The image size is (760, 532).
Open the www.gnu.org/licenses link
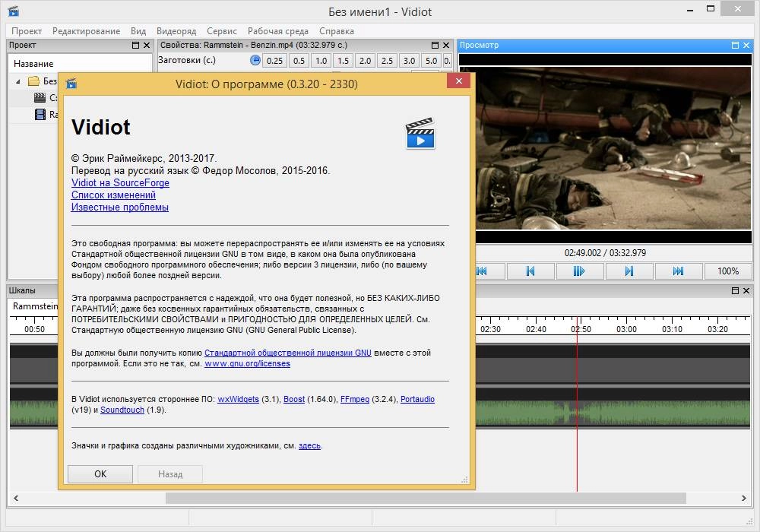point(247,363)
